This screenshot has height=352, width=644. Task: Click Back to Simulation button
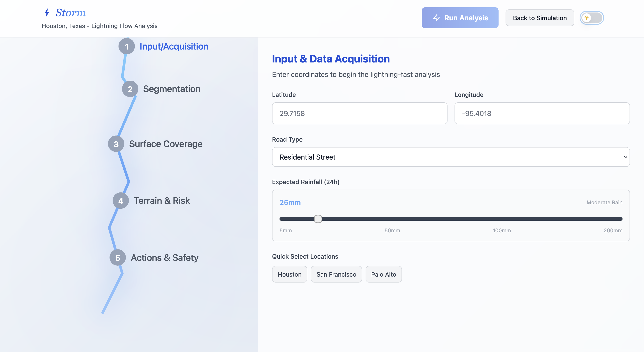(540, 18)
